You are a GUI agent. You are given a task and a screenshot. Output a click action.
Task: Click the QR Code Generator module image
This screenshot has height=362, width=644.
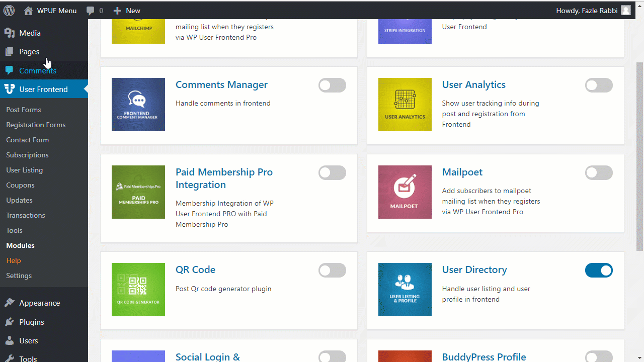point(138,290)
